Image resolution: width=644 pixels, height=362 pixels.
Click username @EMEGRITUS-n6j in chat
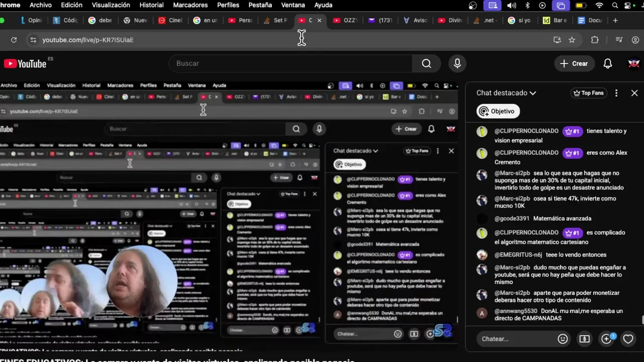coord(518,255)
